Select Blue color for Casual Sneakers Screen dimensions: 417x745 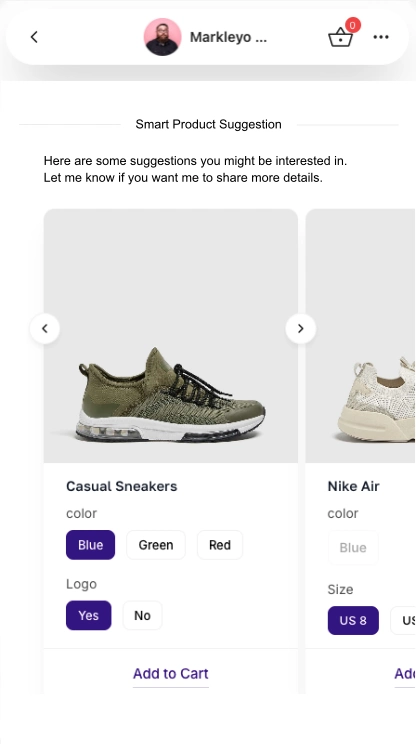(90, 545)
